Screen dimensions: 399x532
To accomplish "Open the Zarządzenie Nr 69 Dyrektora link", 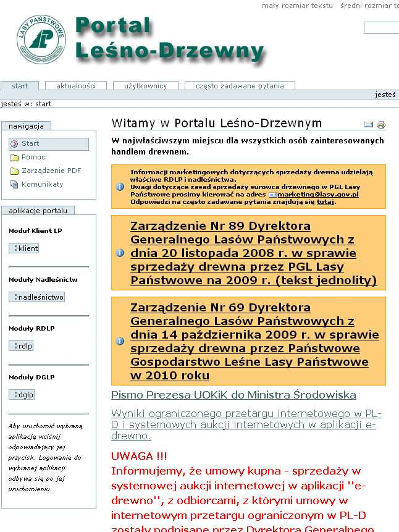I will 254,341.
